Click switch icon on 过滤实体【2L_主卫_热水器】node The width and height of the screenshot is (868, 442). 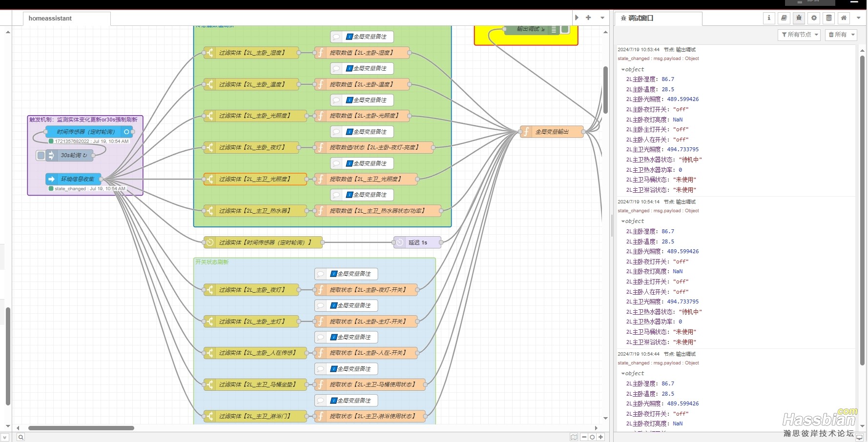pos(210,211)
